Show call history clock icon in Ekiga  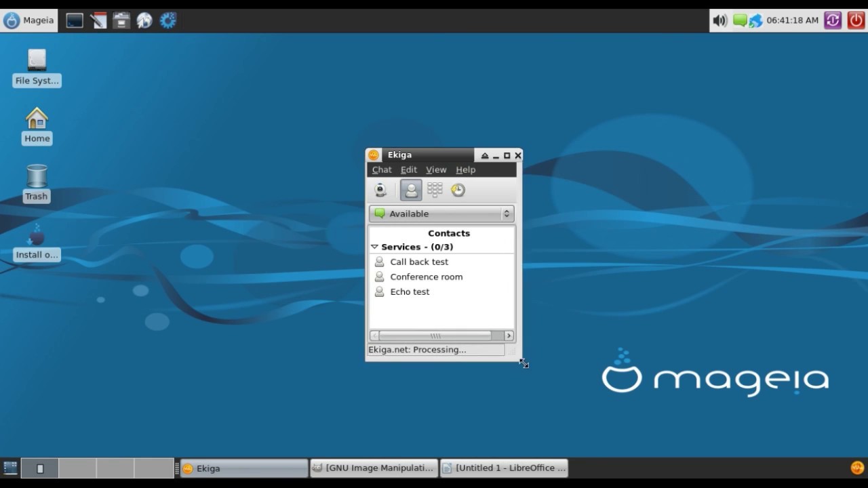point(458,190)
